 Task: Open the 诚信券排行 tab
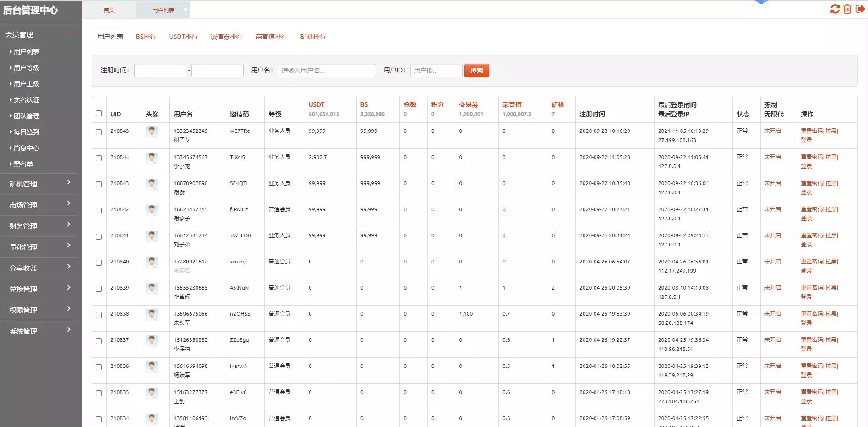[226, 37]
